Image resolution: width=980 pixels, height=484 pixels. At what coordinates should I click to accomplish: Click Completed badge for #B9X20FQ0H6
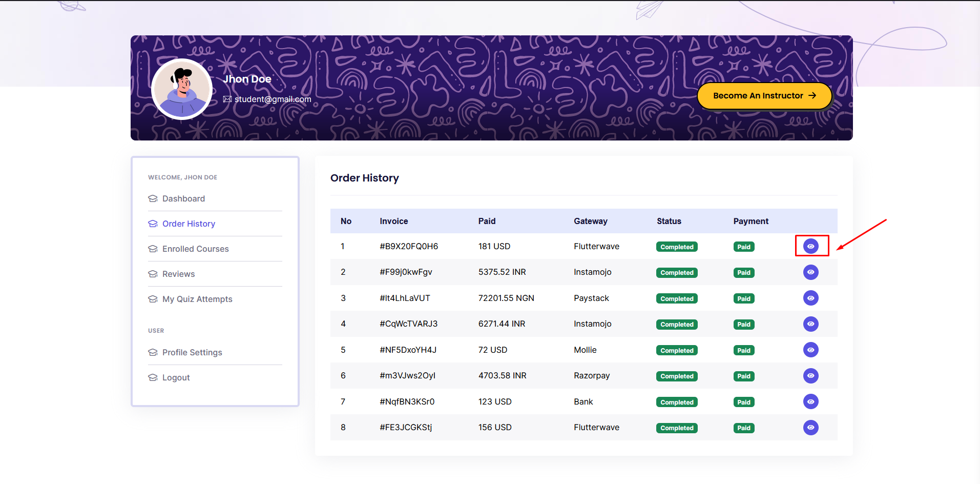coord(677,247)
